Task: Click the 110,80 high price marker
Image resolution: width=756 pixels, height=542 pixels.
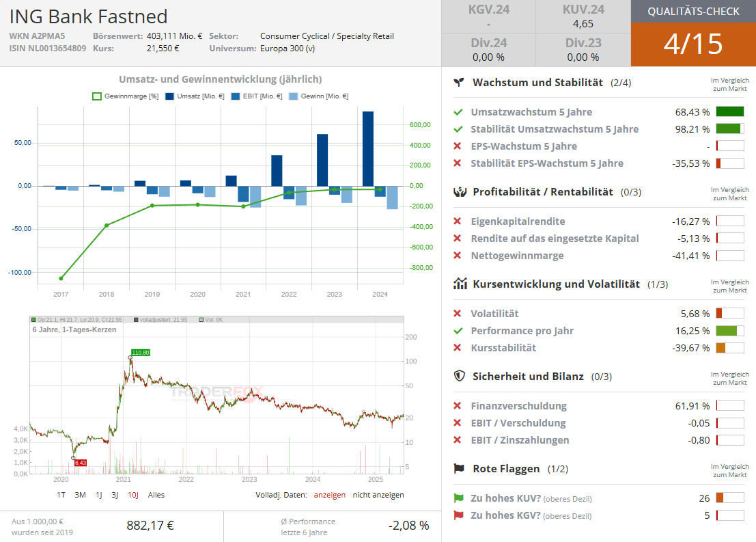Action: pyautogui.click(x=141, y=352)
